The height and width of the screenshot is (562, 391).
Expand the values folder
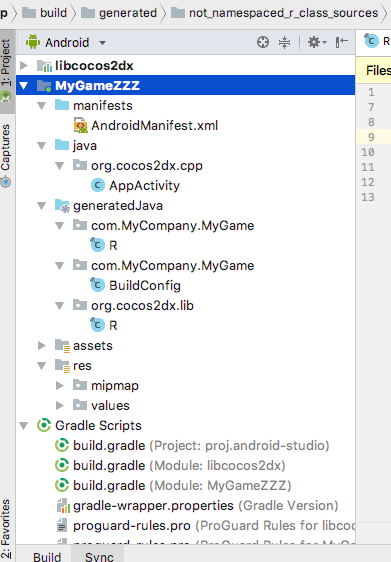click(60, 406)
